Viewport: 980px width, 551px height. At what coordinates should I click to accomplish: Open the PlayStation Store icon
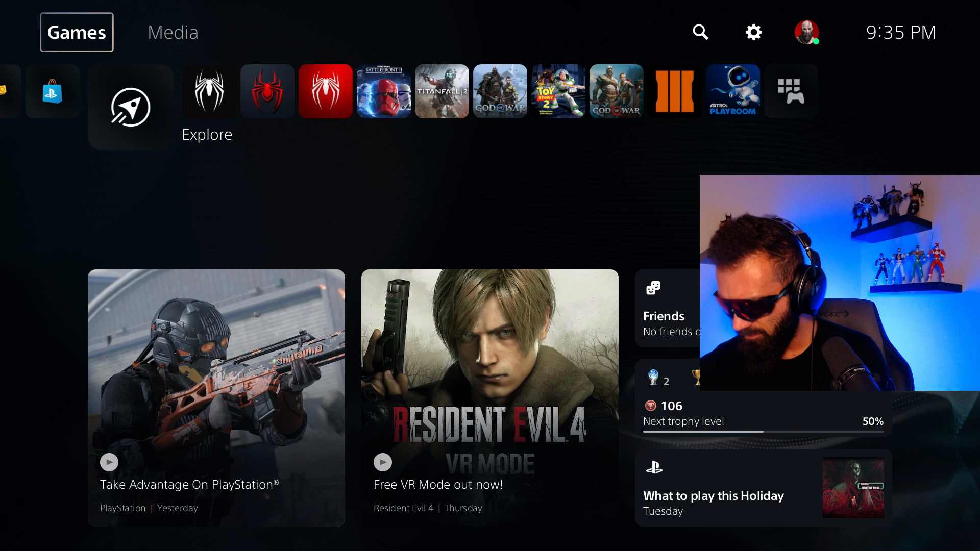pyautogui.click(x=53, y=91)
